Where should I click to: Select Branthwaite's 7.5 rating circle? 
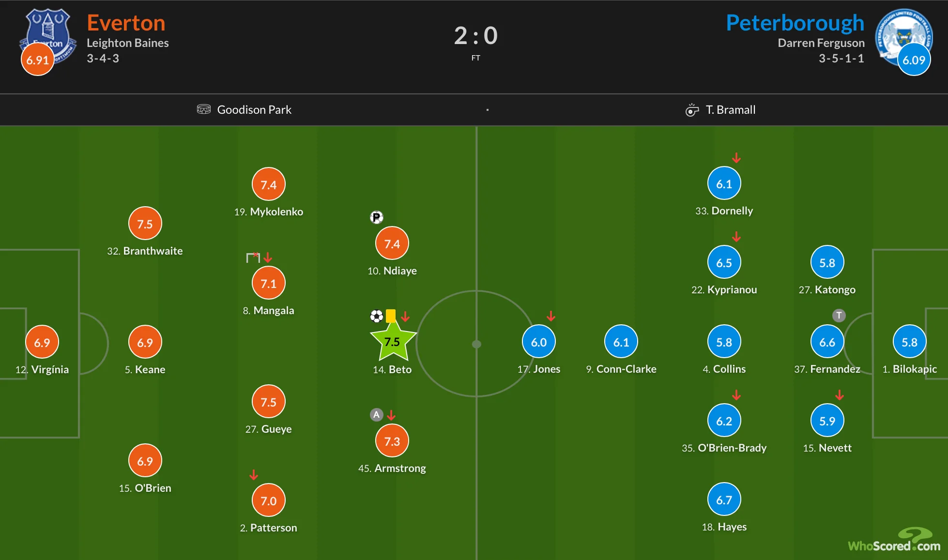click(x=145, y=224)
